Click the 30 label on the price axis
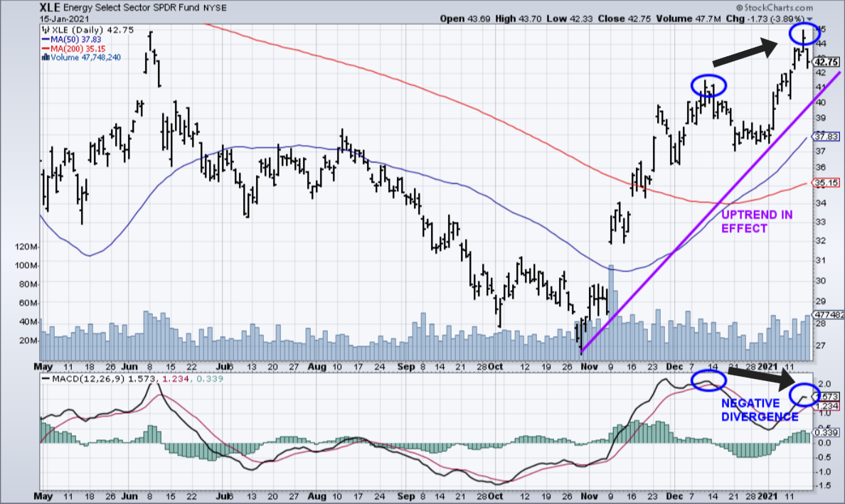Viewport: 845px width, 504px height. point(820,281)
